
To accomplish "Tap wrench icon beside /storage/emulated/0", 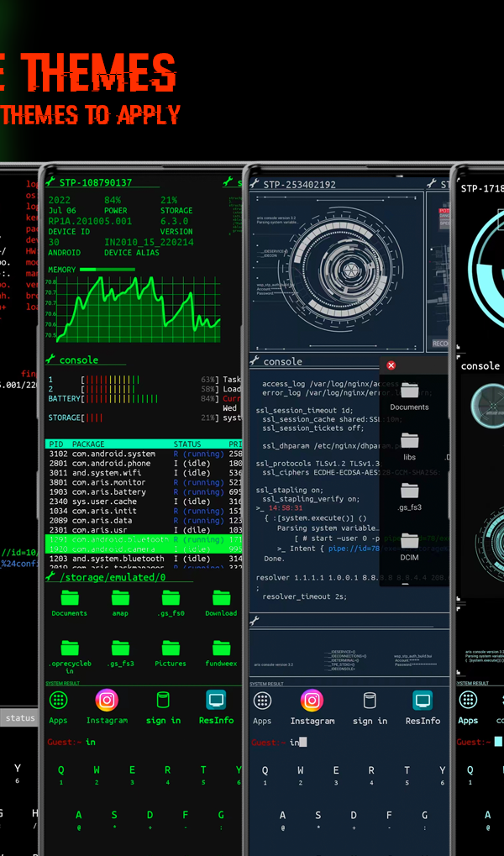I will 50,576.
